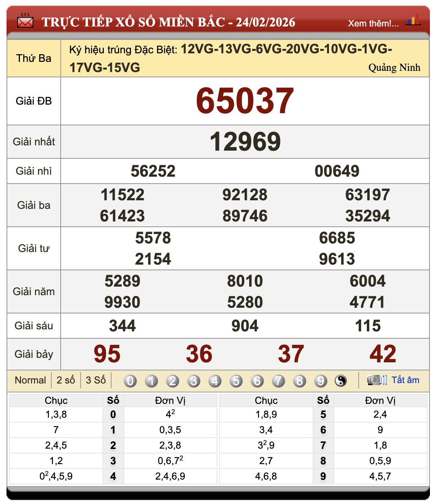Click the special prize number 65037

click(245, 100)
